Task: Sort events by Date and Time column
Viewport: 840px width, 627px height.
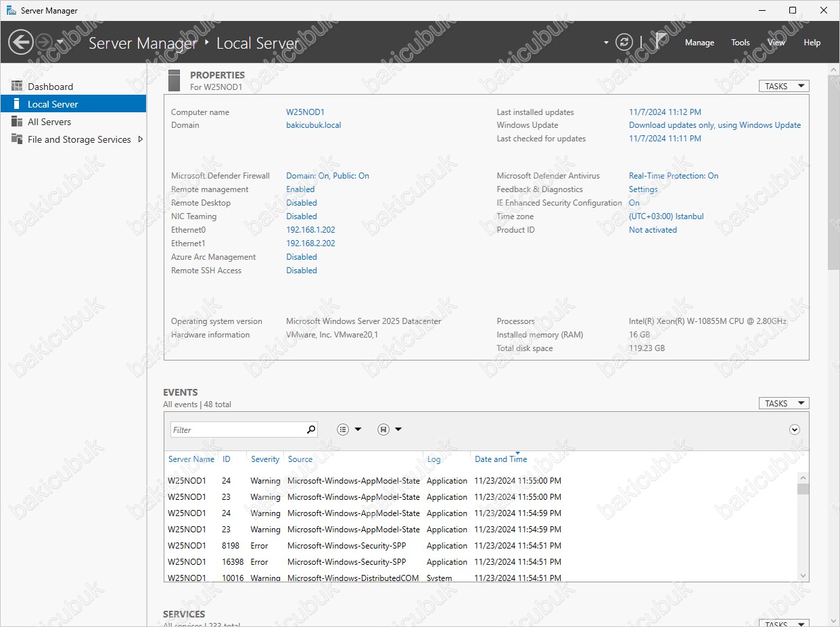Action: coord(500,459)
